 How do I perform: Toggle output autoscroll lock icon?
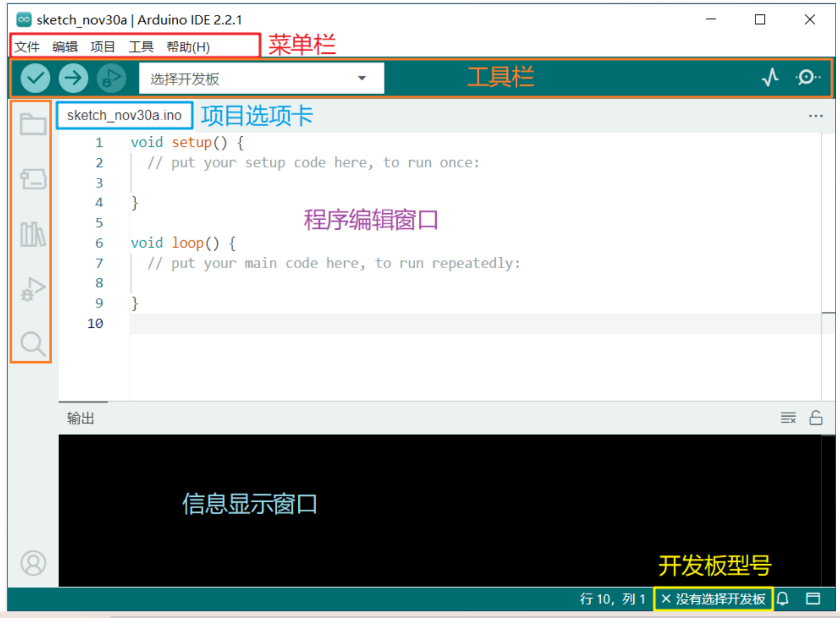(816, 418)
